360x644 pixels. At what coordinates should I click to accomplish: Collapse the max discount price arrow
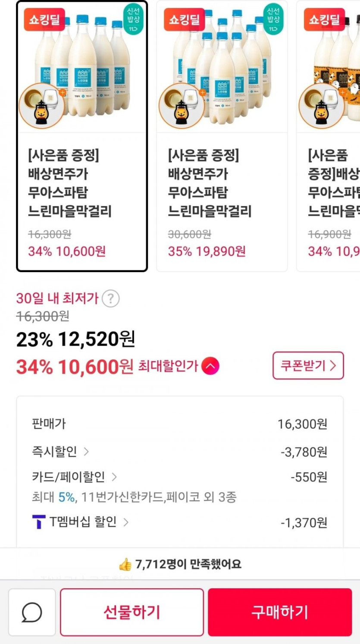pos(210,366)
